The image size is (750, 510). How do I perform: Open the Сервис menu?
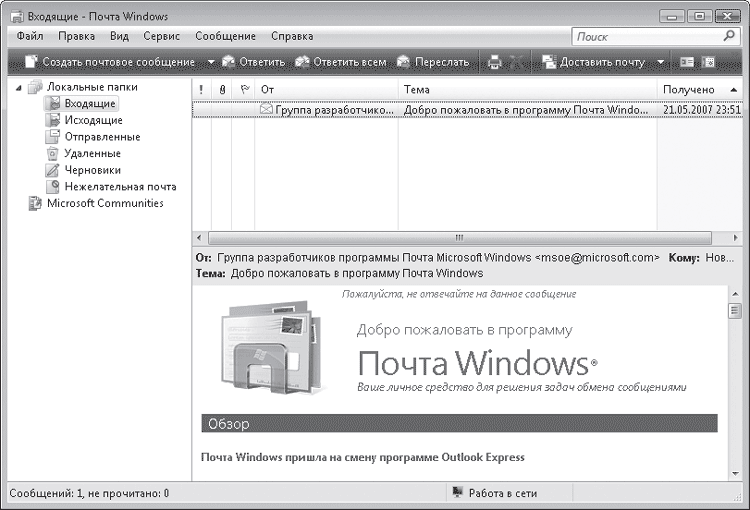[161, 36]
